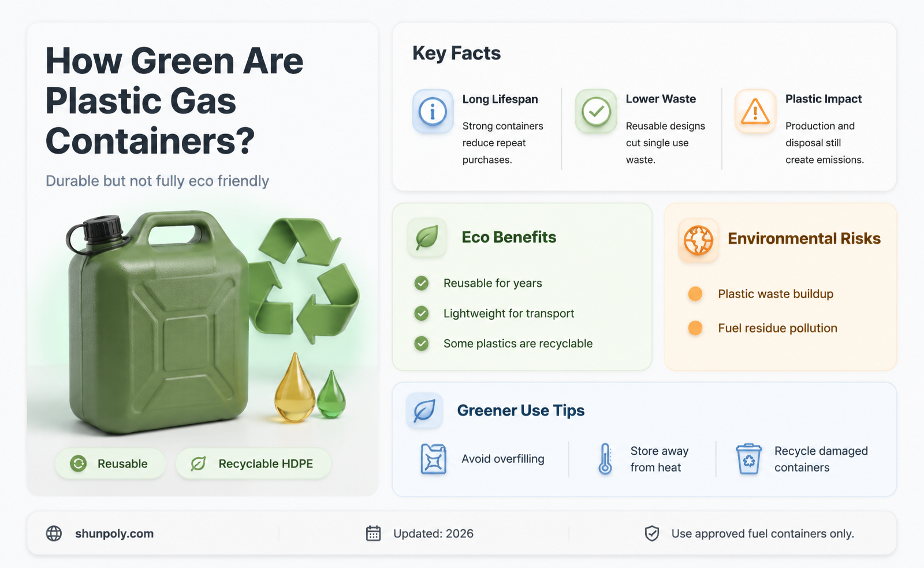This screenshot has height=568, width=924.
Task: Click the calendar icon beside Updated: 2026
Action: [374, 533]
